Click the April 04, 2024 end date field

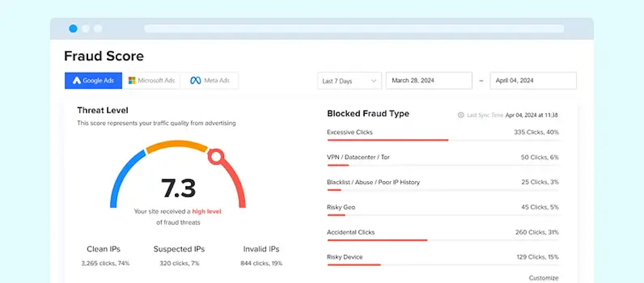pyautogui.click(x=533, y=80)
